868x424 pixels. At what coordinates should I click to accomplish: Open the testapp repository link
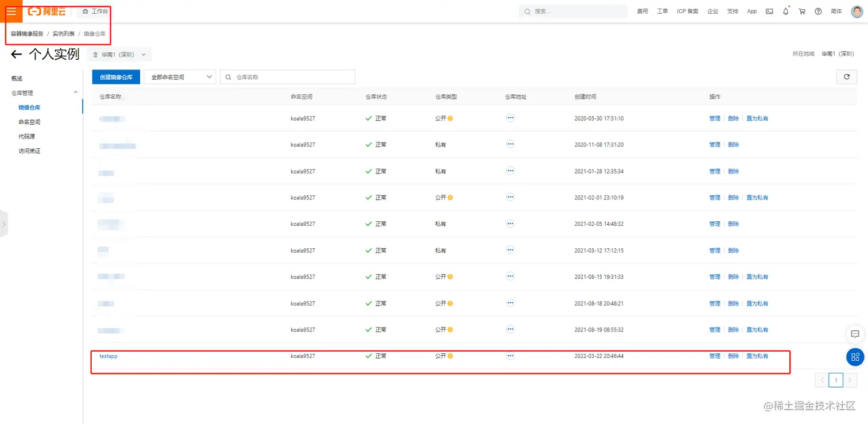click(x=108, y=356)
